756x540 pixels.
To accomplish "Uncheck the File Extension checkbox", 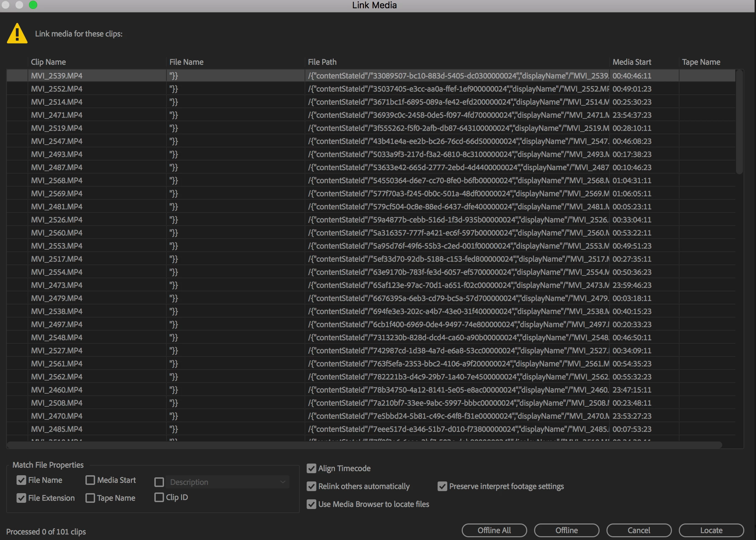I will point(21,498).
